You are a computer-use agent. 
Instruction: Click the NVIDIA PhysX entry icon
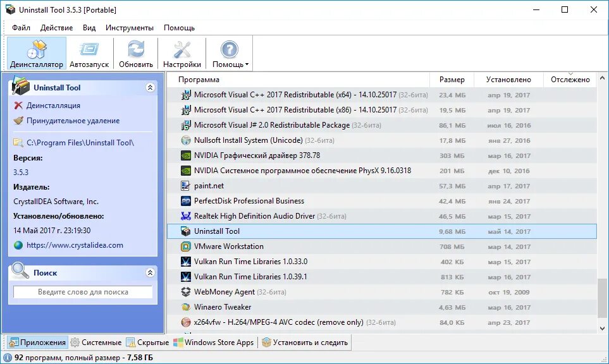click(x=186, y=171)
